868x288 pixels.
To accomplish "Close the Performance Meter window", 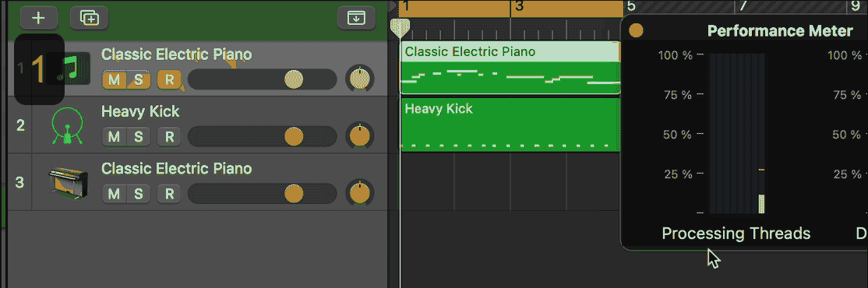I will pyautogui.click(x=637, y=30).
